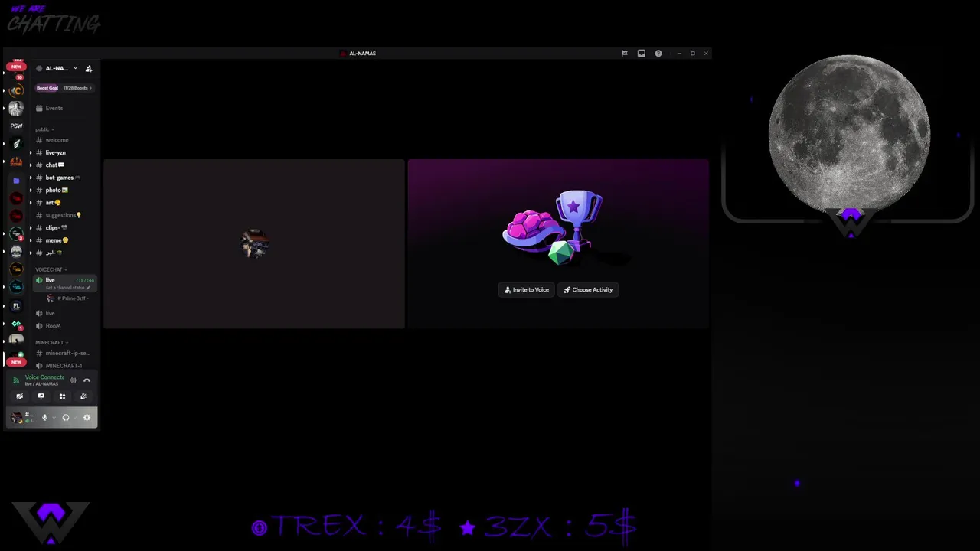Open headphone output options arrow

coord(74,418)
